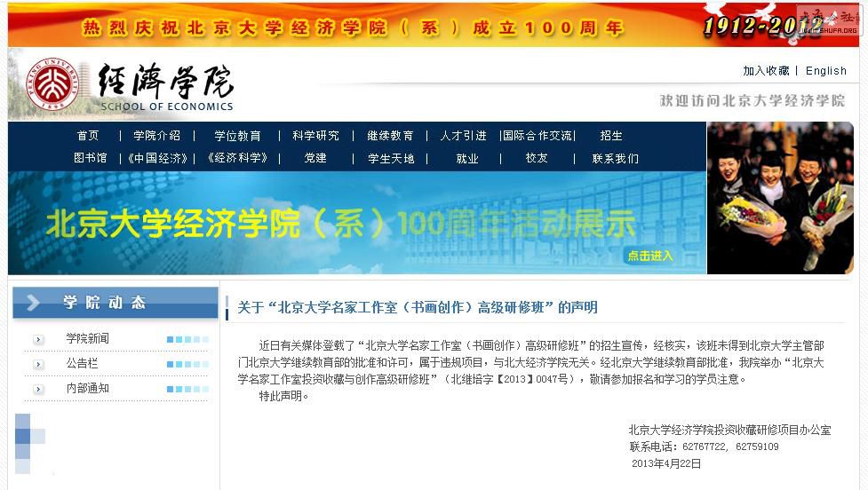Select 学生天地 in navigation
The height and width of the screenshot is (490, 868).
tap(391, 158)
